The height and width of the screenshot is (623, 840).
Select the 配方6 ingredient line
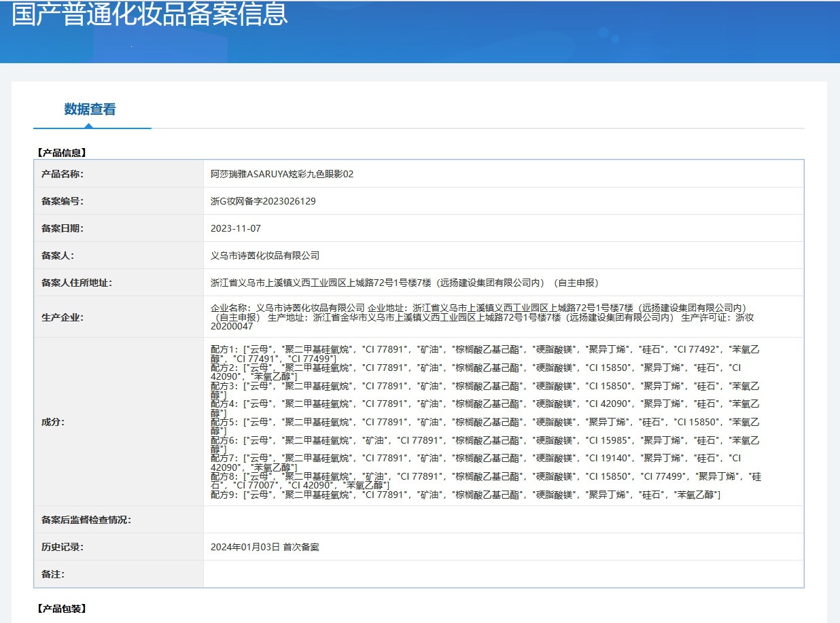(x=485, y=445)
